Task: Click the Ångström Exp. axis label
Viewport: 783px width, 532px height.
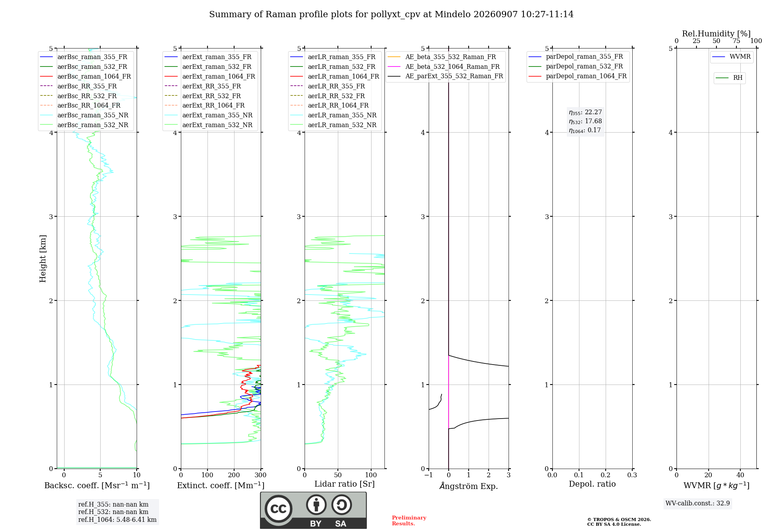Action: pos(469,486)
